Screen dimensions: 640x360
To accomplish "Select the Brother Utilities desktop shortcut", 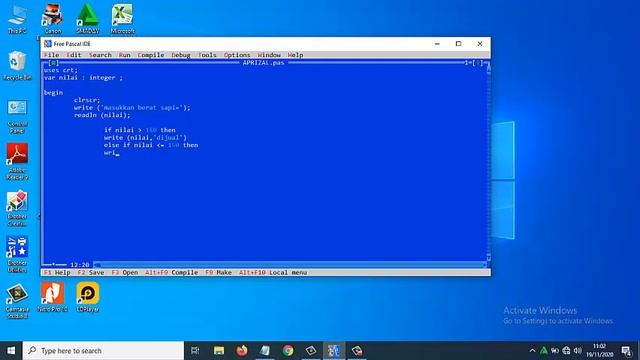I will (x=17, y=255).
